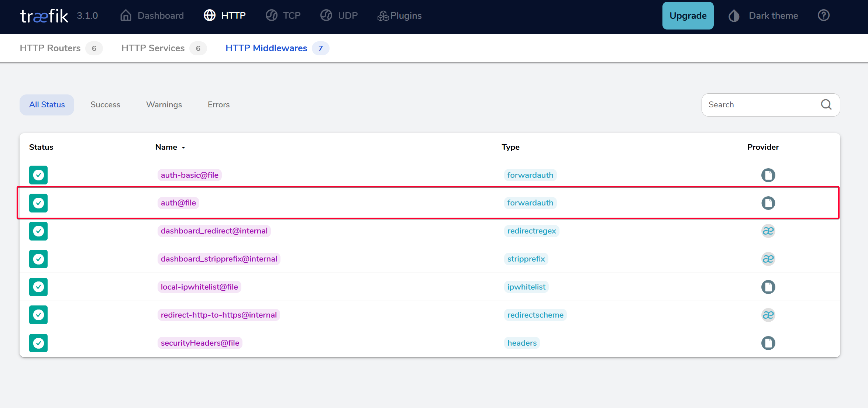Open the dashboard_stripprefix@internal middleware
The image size is (868, 408).
[219, 259]
